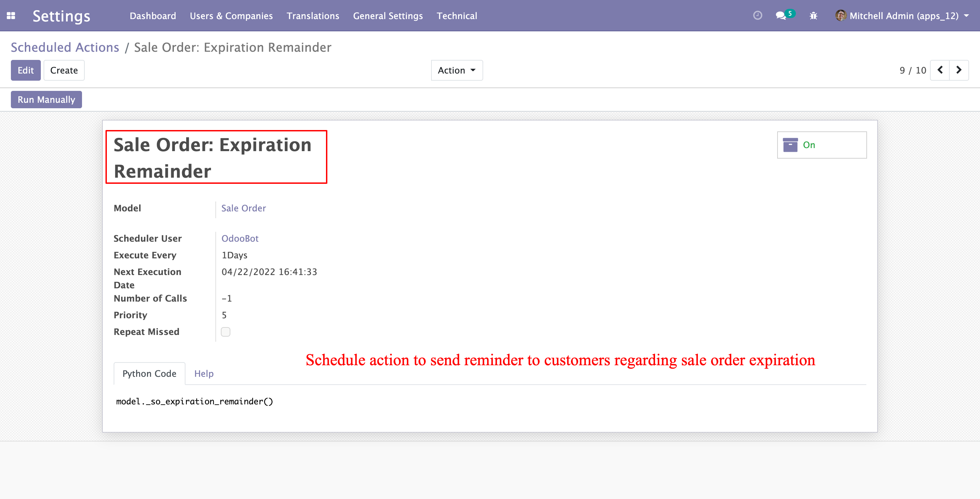Go to previous record arrow
The image size is (980, 499).
(940, 70)
